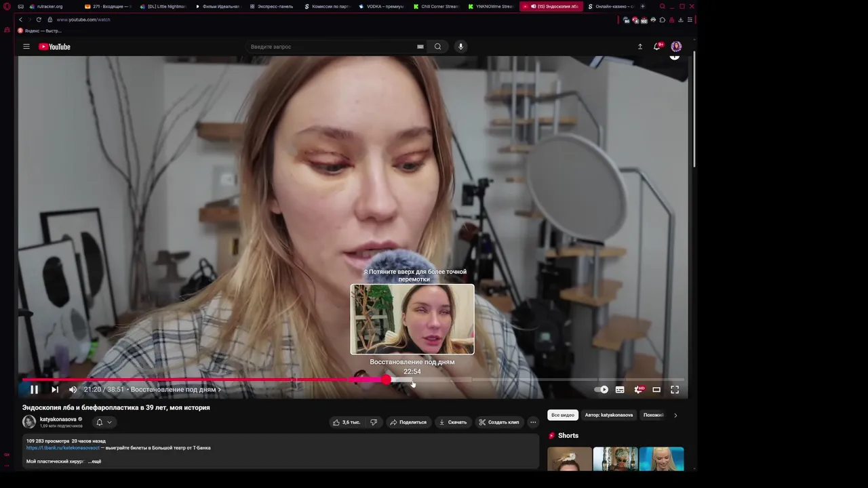Viewport: 868px width, 488px height.
Task: Switch to 'VODKA – премиум' tab
Action: (382, 6)
